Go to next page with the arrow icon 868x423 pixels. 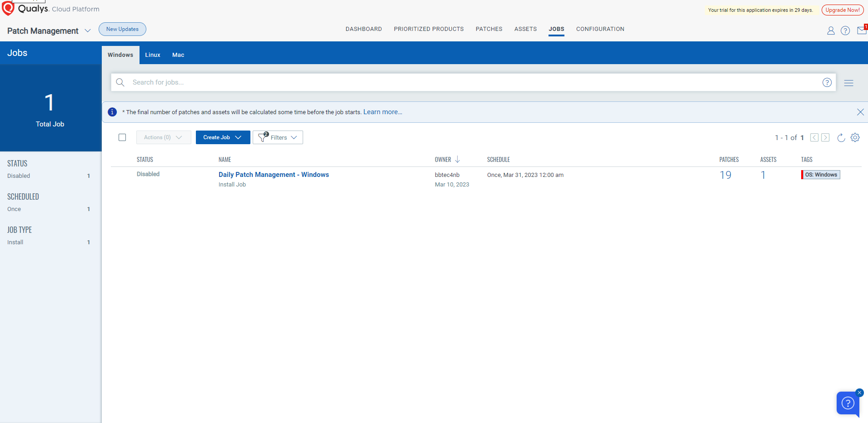(825, 137)
